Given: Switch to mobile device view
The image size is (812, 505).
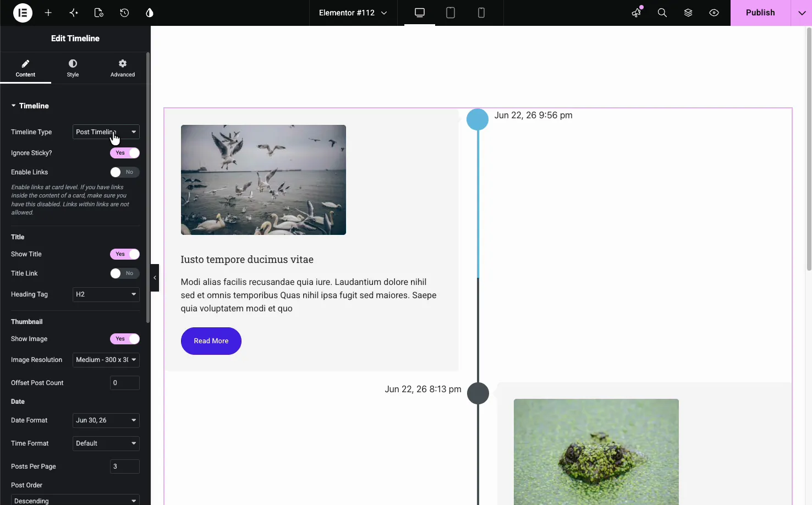Looking at the screenshot, I should click(x=481, y=13).
